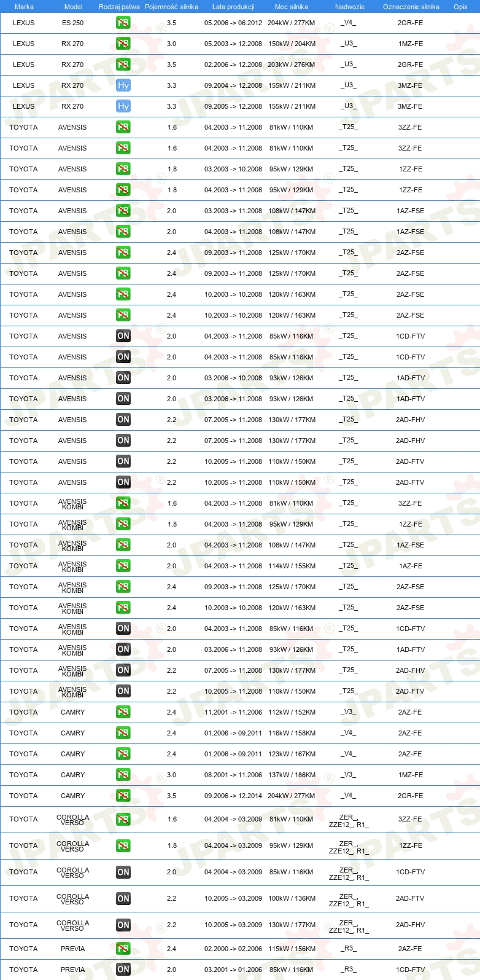Select 3.0 capacity cell in Lexus RX 270 row

[x=171, y=44]
